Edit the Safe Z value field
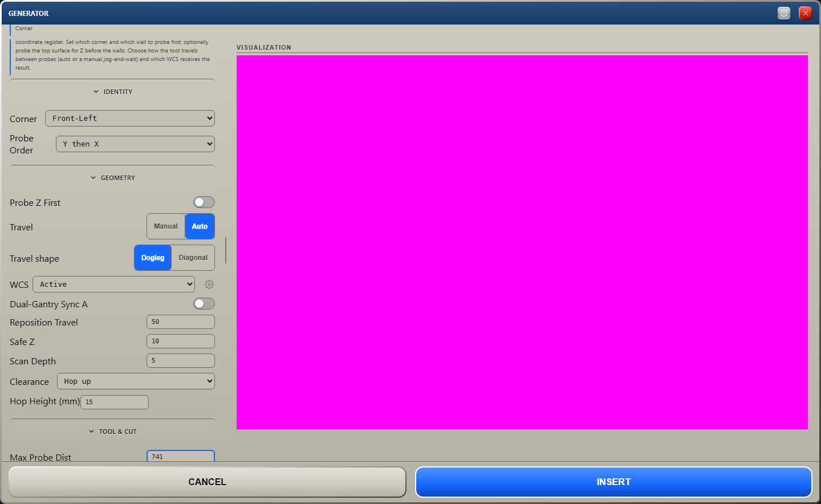This screenshot has height=504, width=821. click(181, 342)
